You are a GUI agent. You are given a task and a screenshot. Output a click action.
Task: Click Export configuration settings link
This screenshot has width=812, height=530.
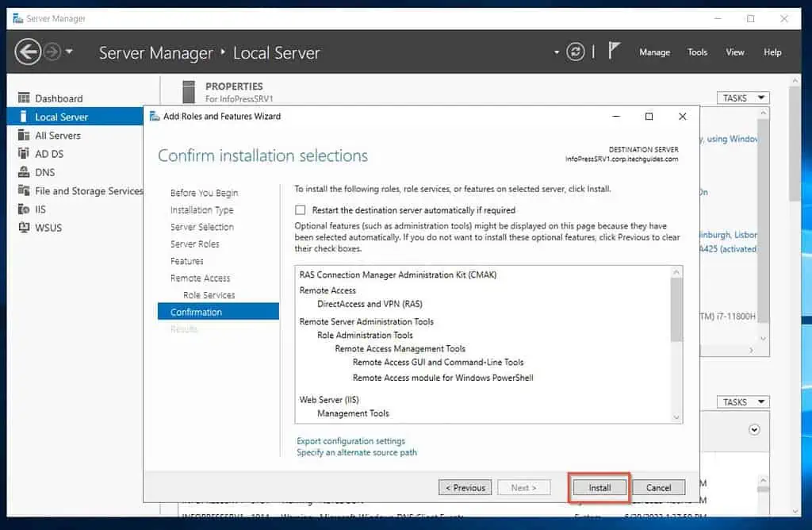tap(350, 441)
